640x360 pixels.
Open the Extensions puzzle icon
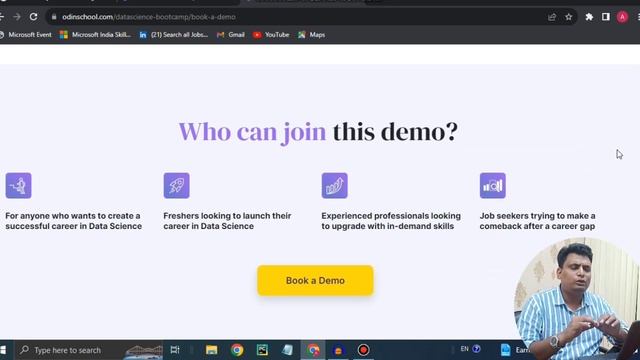[589, 17]
